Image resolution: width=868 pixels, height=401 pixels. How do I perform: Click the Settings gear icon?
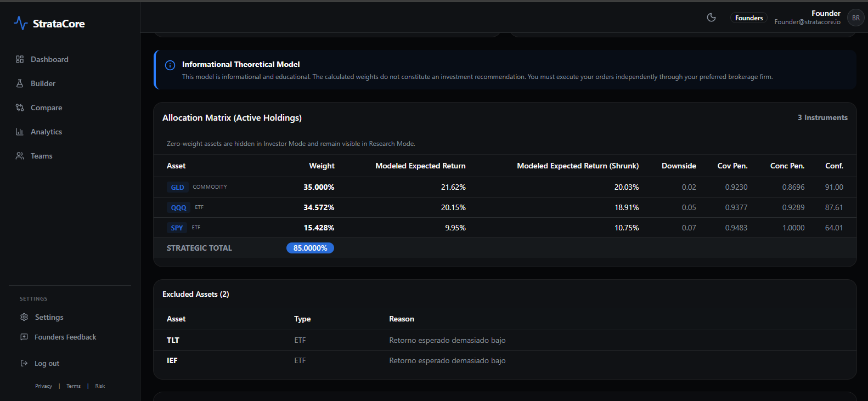pos(24,317)
